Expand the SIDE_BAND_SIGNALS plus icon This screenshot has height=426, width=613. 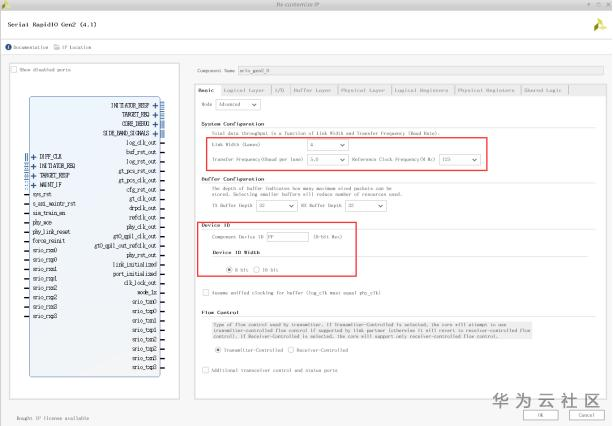click(x=155, y=134)
